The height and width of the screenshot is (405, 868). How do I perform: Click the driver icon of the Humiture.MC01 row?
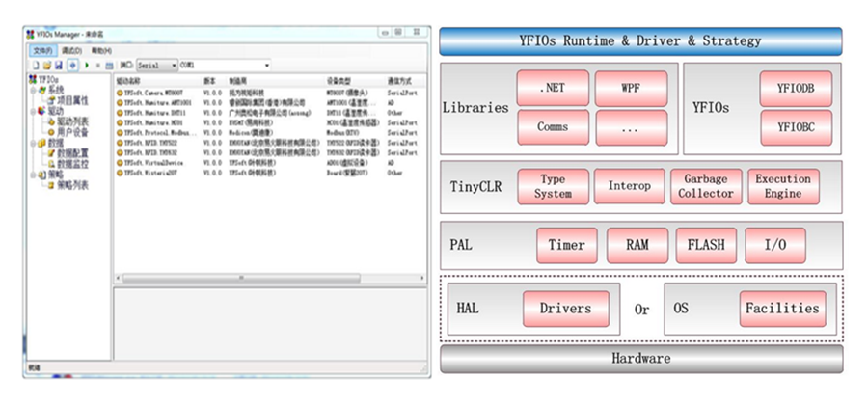click(x=120, y=122)
